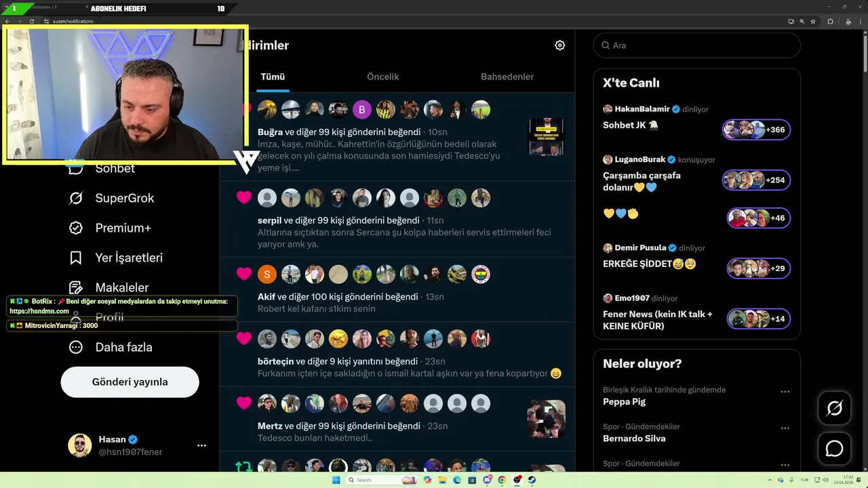Click the Ara search input field

(696, 45)
